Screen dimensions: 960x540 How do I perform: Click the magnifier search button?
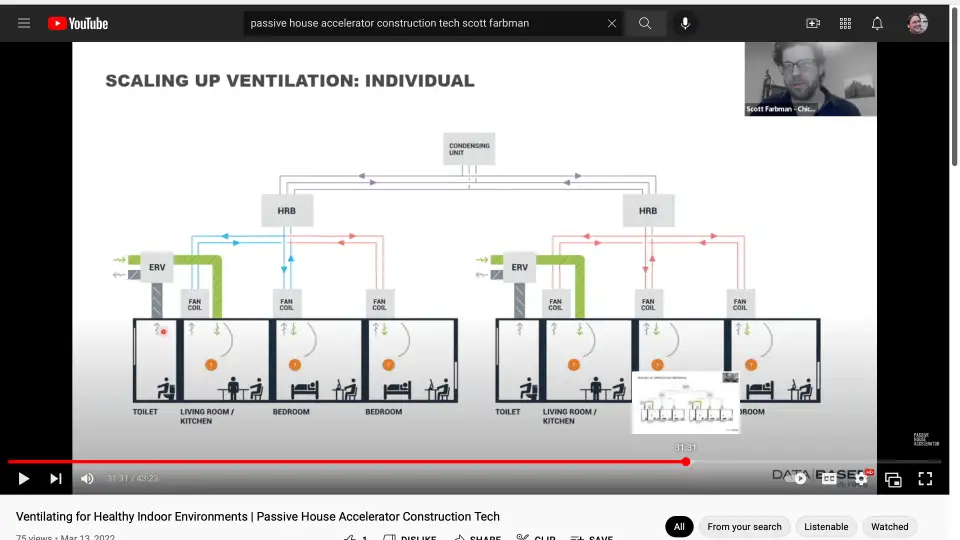645,23
